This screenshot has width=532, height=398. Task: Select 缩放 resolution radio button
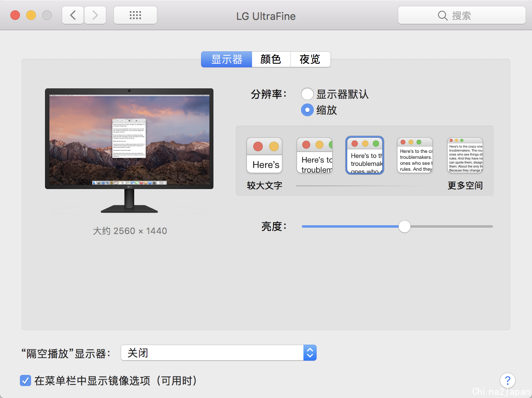click(x=307, y=110)
